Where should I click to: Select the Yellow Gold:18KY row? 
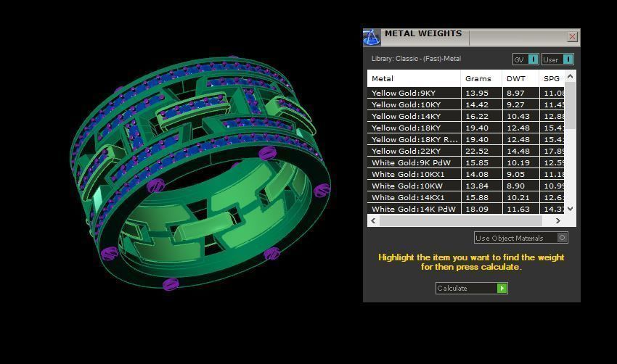(466, 128)
